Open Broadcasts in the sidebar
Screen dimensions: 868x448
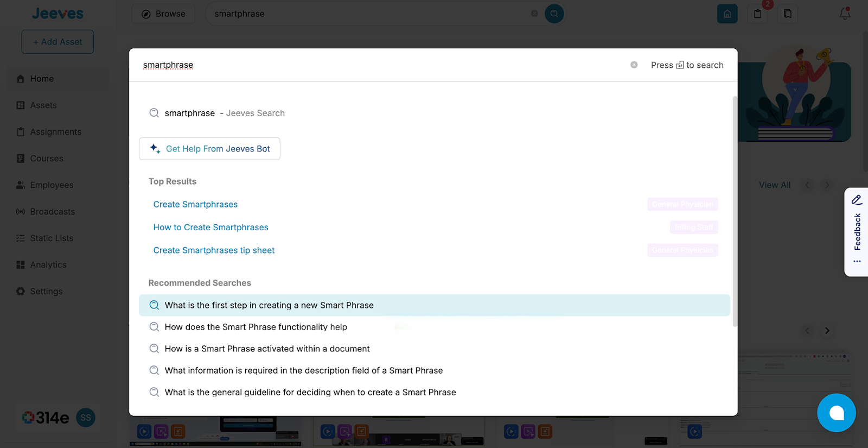58,212
